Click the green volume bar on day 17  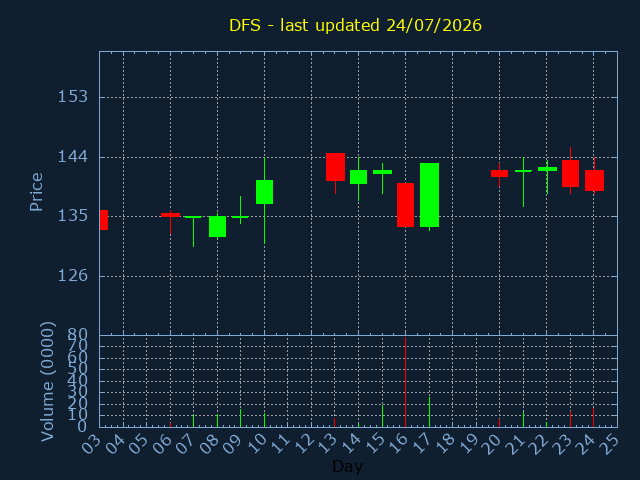pos(429,412)
